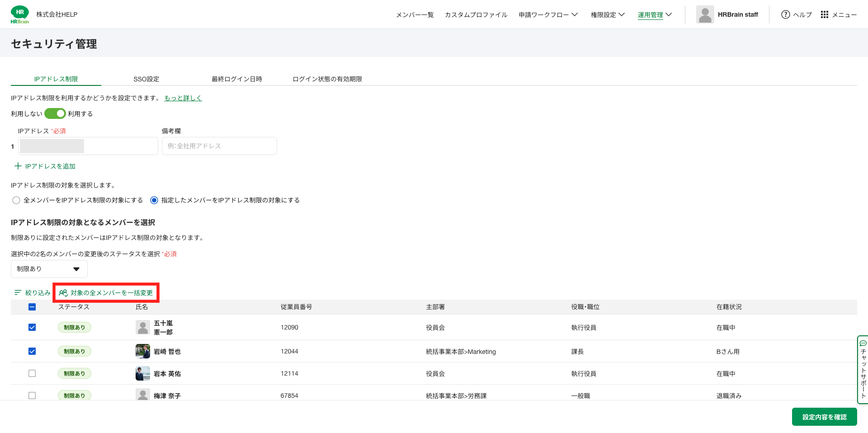Image resolution: width=868 pixels, height=433 pixels.
Task: Click avatar of 五十嵐 憲一郎
Action: 143,327
